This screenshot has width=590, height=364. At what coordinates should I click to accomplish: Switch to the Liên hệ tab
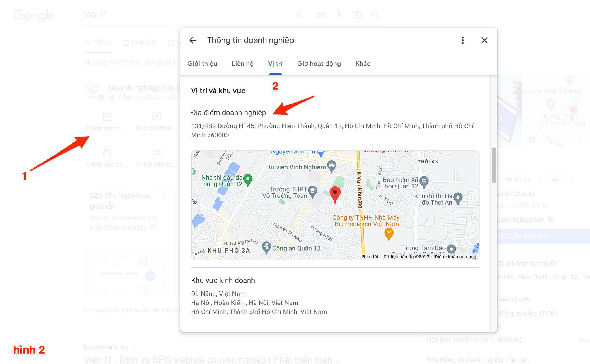243,64
